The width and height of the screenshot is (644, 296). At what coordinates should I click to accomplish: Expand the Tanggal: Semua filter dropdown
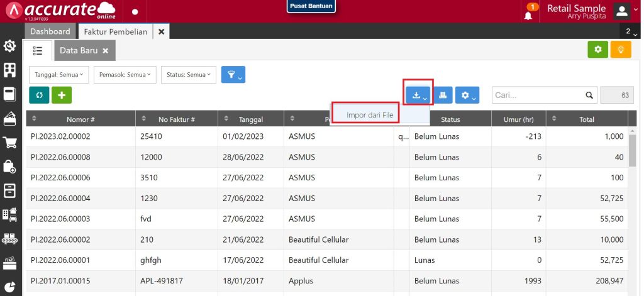tap(59, 75)
